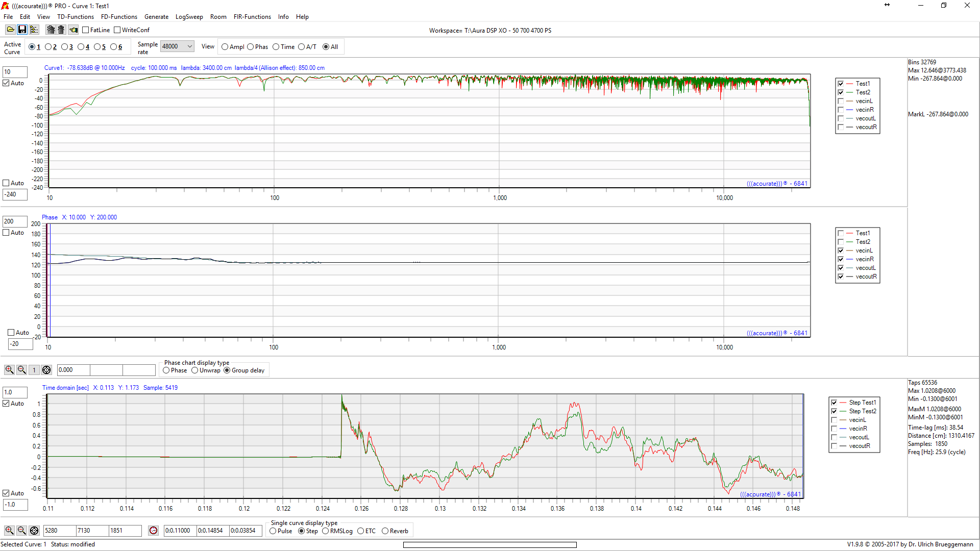Open the File menu

pyautogui.click(x=8, y=17)
